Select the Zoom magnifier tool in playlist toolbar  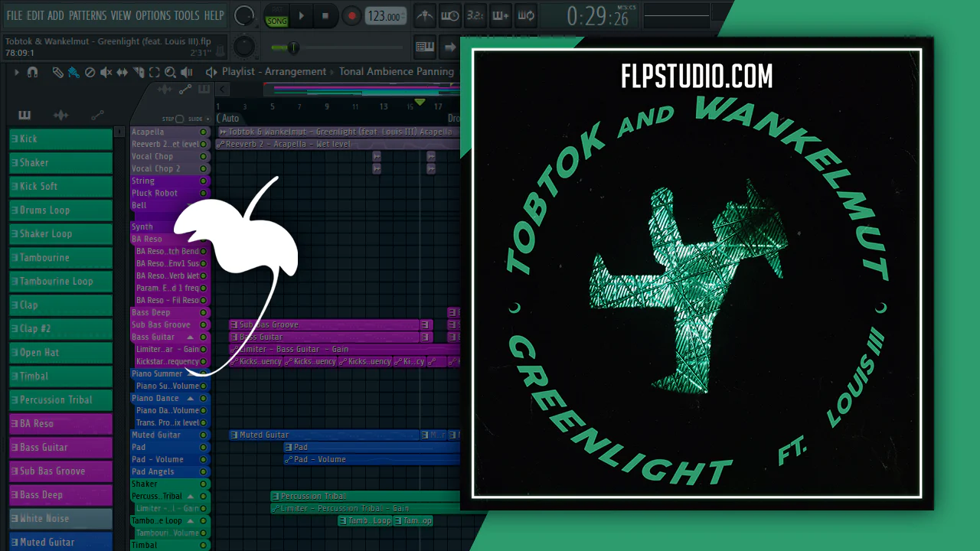(170, 72)
